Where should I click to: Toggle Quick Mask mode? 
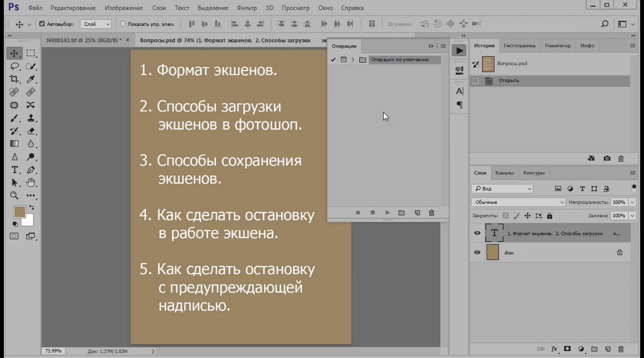point(14,236)
